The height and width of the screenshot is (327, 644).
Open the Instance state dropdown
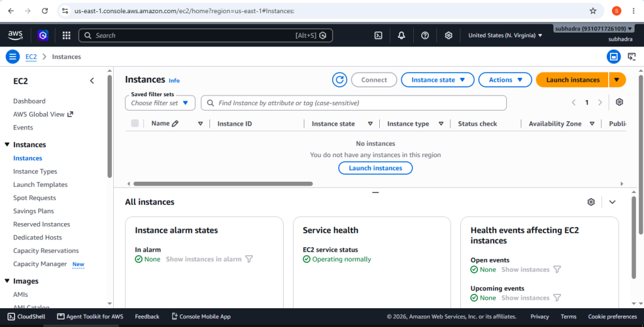(438, 80)
